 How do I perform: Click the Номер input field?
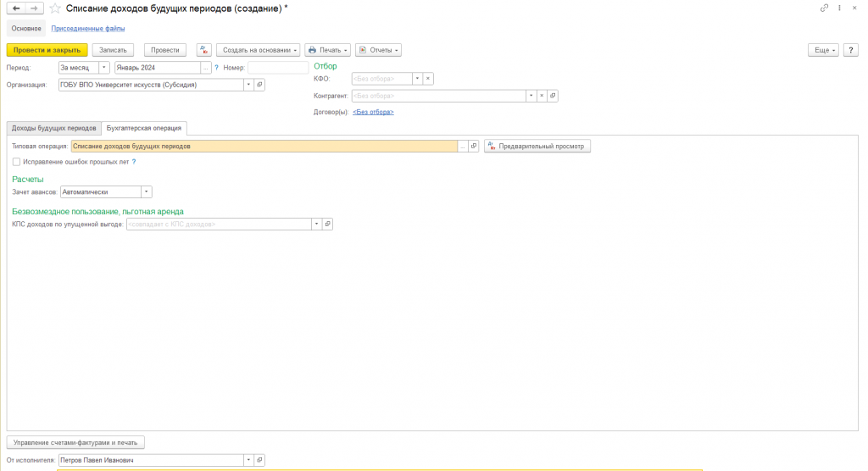[278, 68]
